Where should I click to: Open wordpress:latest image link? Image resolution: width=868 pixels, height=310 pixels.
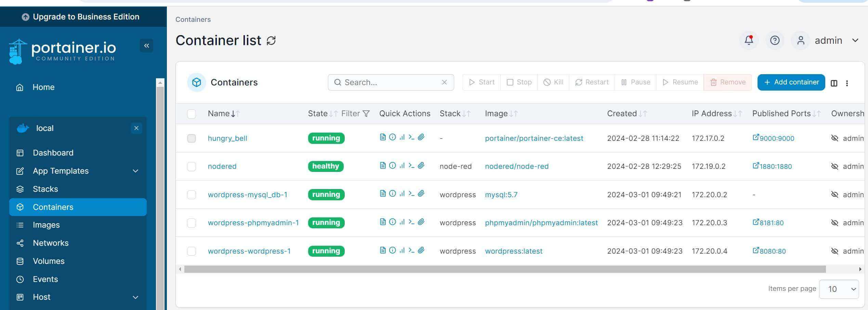click(x=514, y=251)
